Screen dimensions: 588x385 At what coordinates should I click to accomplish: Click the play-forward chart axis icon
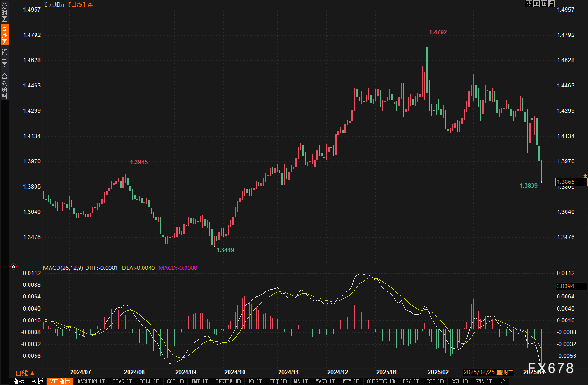(x=544, y=4)
